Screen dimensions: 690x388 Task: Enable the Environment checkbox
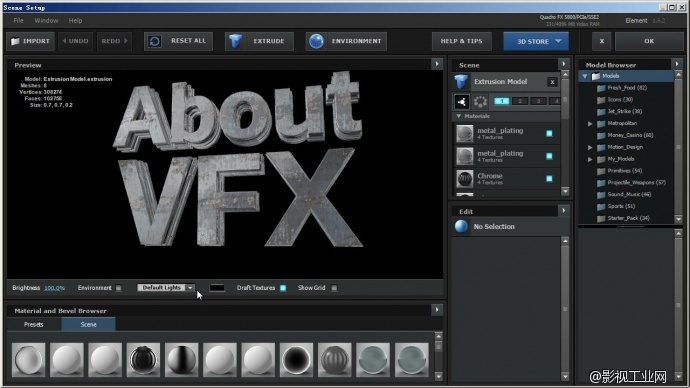click(119, 288)
